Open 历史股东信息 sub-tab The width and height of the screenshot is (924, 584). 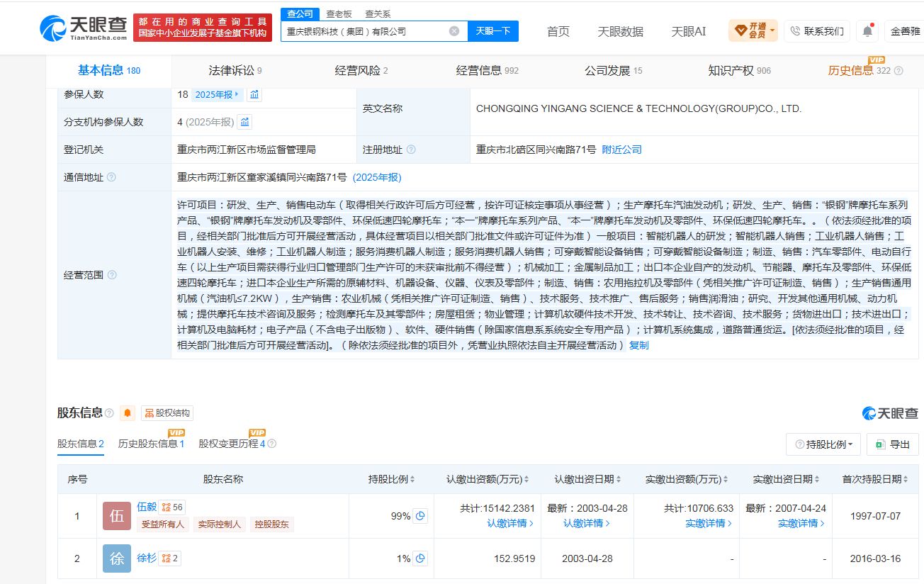152,444
